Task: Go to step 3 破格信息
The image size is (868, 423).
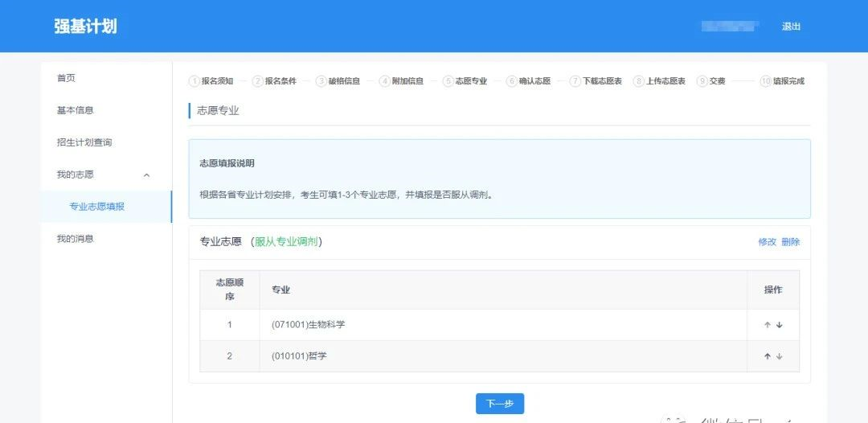Action: 338,81
